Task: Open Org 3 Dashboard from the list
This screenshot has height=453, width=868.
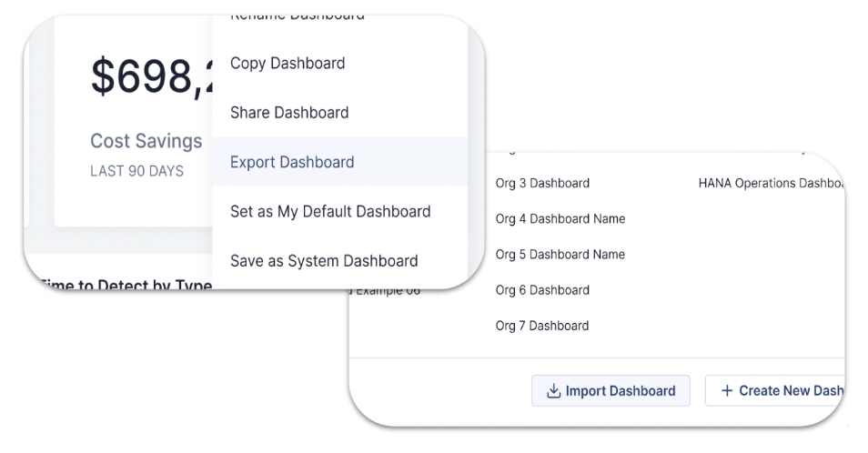Action: click(x=542, y=183)
